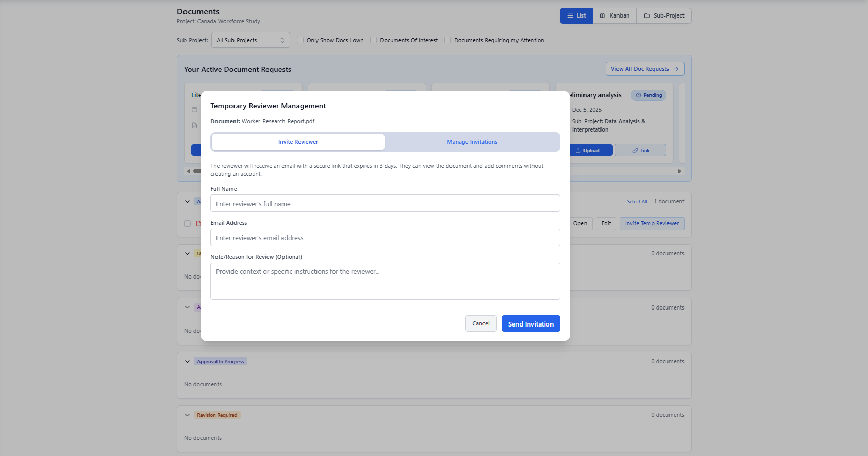The height and width of the screenshot is (456, 868).
Task: Click the red PDF icon in document row
Action: click(x=198, y=223)
